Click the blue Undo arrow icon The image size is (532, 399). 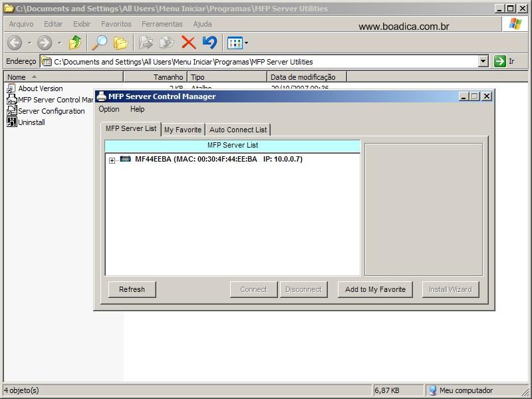(209, 43)
